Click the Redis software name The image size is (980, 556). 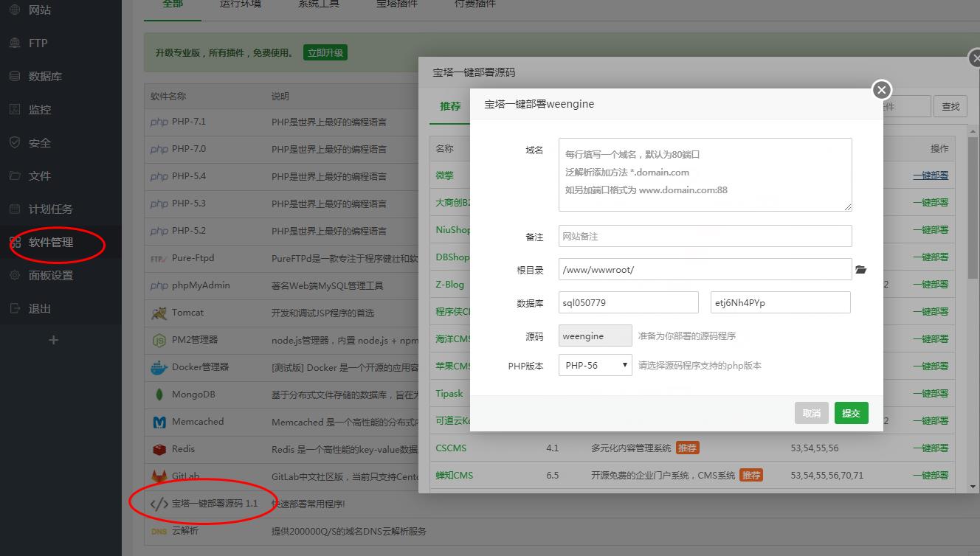(x=184, y=449)
